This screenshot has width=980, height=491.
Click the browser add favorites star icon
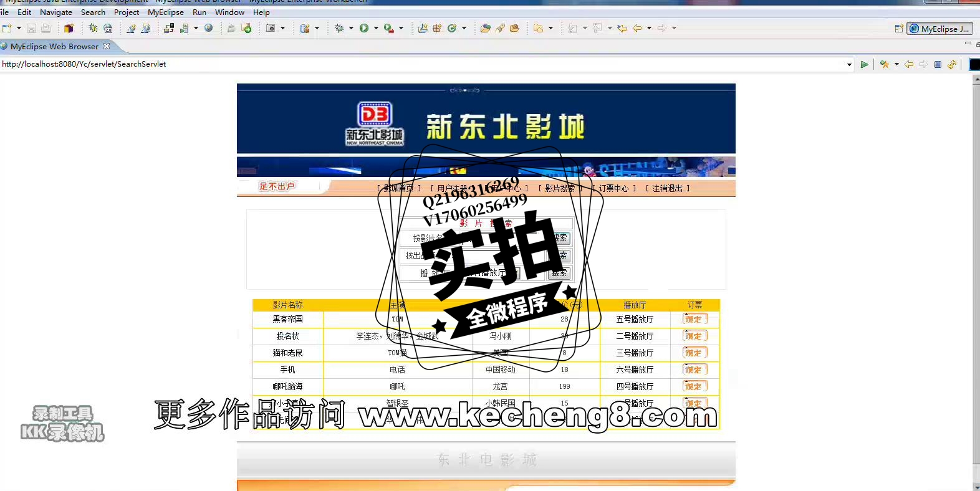(884, 64)
